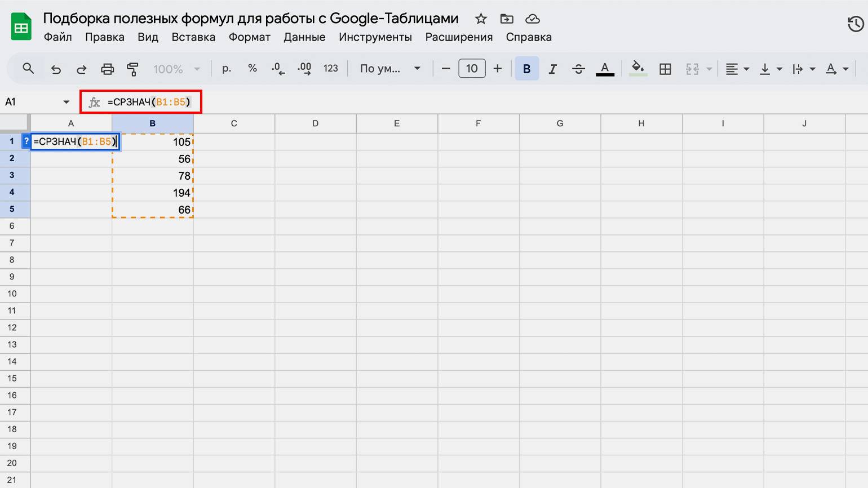This screenshot has width=868, height=488.
Task: Select cell containing 56
Action: click(x=153, y=159)
